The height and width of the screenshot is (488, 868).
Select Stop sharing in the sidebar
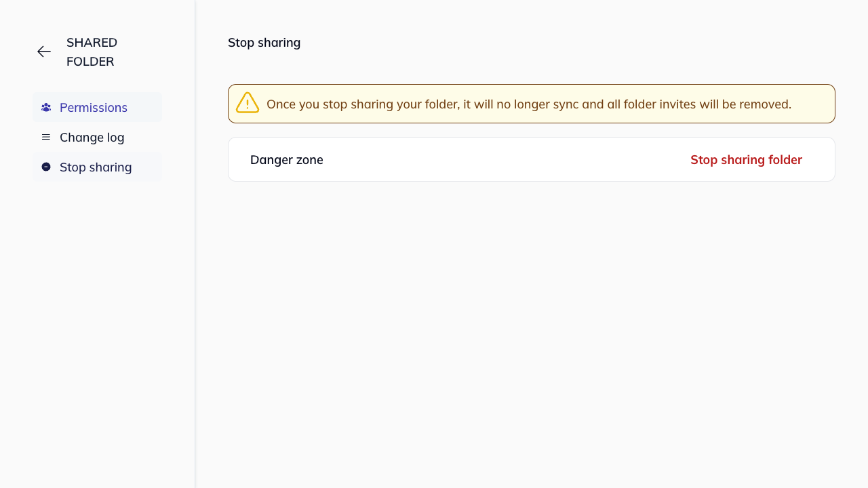96,167
